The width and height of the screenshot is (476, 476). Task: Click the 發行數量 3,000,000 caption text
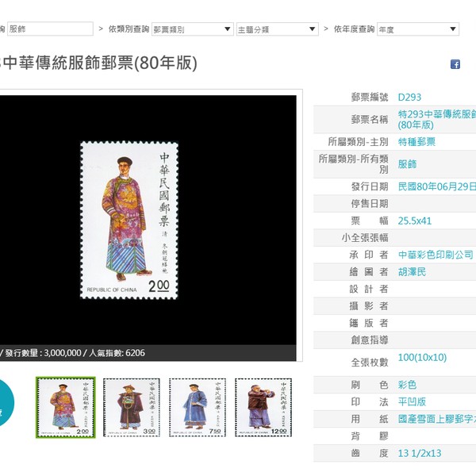click(x=43, y=353)
